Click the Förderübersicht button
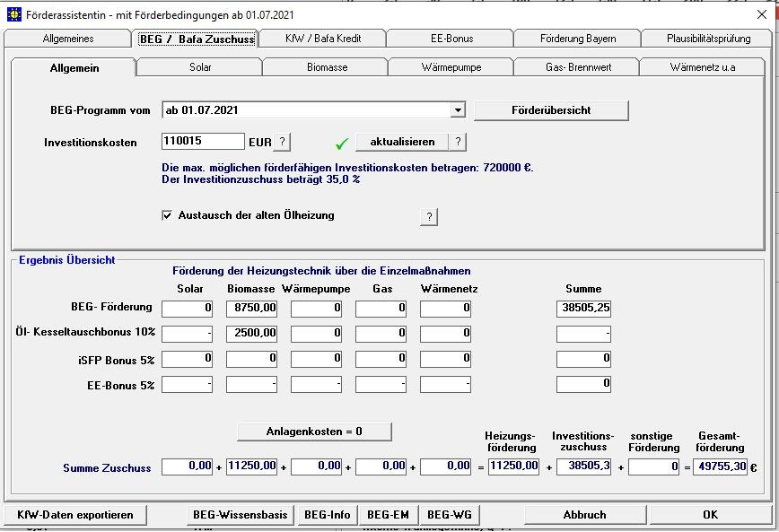The height and width of the screenshot is (532, 779). [x=551, y=110]
